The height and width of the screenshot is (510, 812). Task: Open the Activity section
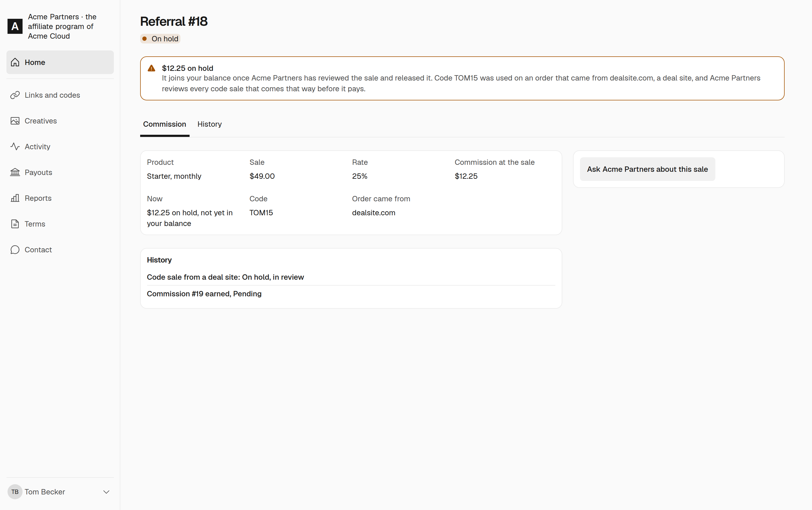(60, 147)
